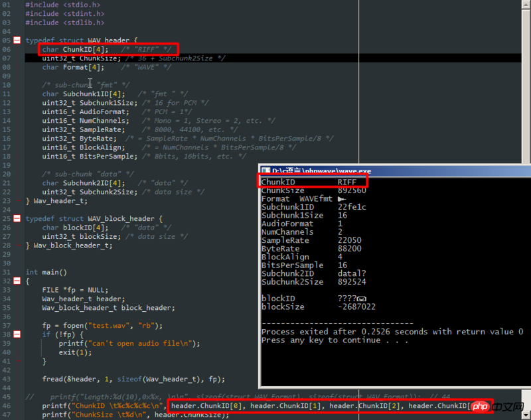Click console output row "BitsPerSample 16"
Screen dimensions: 531x420
[x=304, y=265]
